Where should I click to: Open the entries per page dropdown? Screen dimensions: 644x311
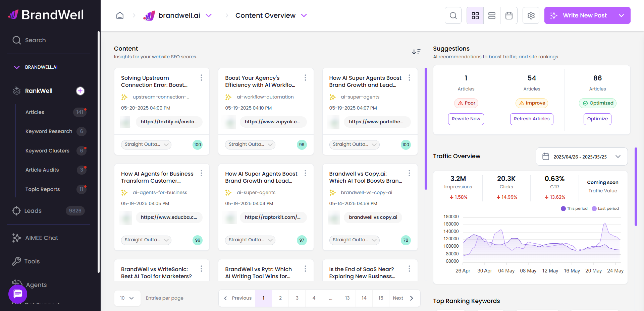(127, 298)
